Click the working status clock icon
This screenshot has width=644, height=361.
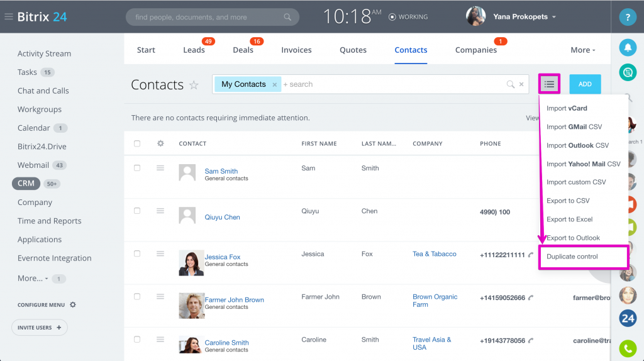pos(392,17)
